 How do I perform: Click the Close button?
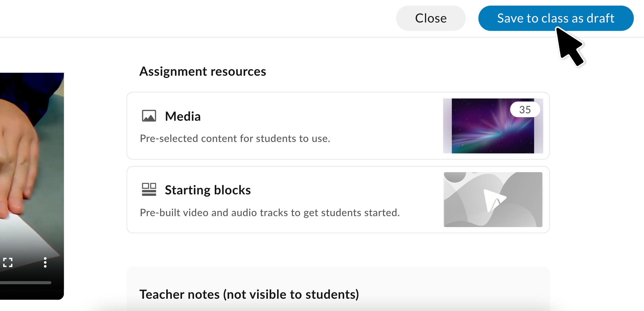pos(431,18)
